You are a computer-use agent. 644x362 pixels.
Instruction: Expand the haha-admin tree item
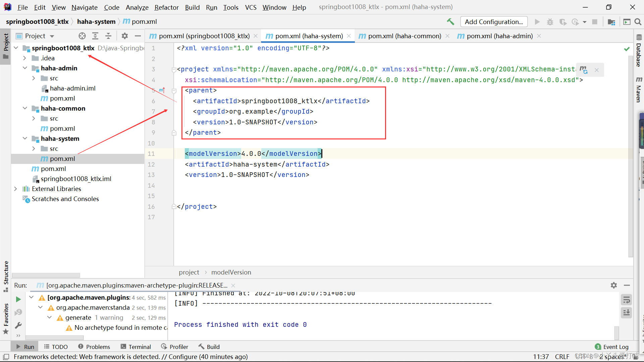coord(26,68)
